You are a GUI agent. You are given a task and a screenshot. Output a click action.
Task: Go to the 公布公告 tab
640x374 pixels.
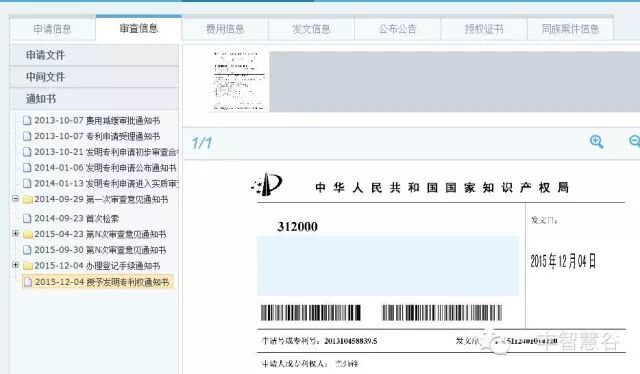pyautogui.click(x=398, y=29)
